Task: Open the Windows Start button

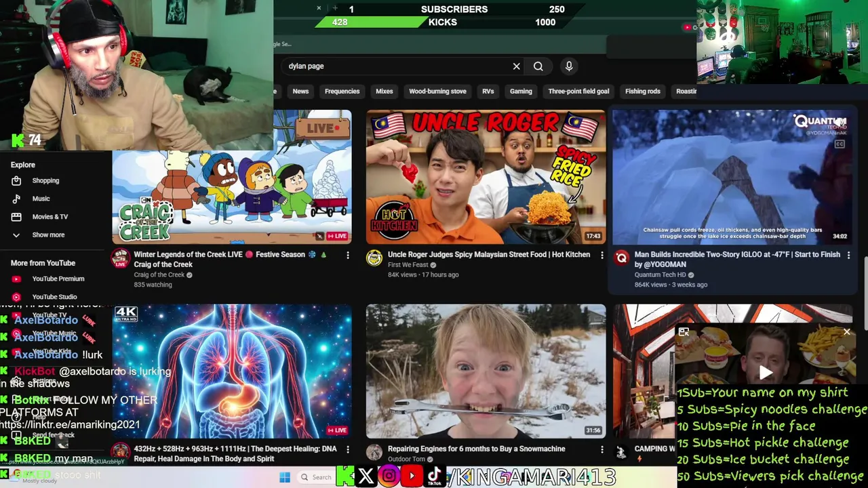Action: 285,477
